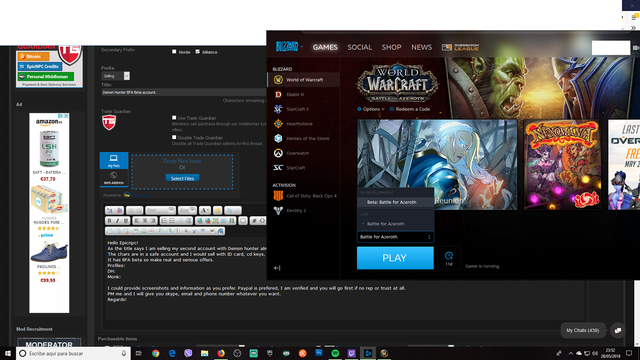
Task: Uncheck the Alliance secondary prefix box
Action: [x=198, y=52]
